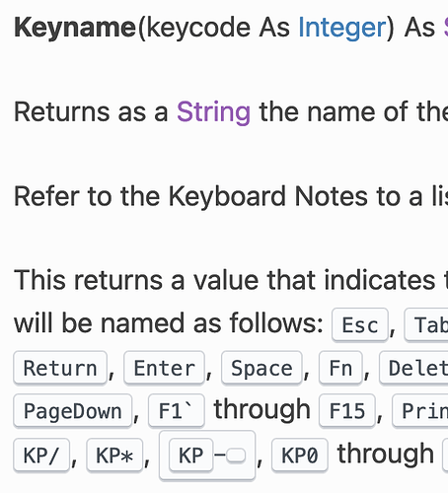Open the purple String type link
The height and width of the screenshot is (493, 448).
click(x=214, y=112)
